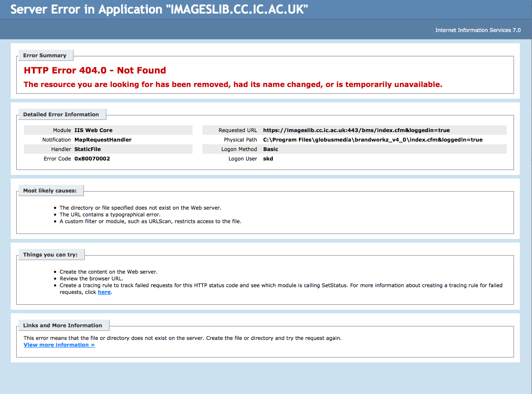Click the 'Things you can try:' section label

coord(50,255)
